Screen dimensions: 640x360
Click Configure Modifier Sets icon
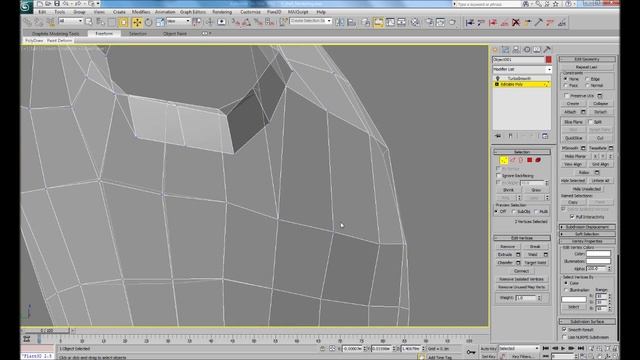(545, 136)
